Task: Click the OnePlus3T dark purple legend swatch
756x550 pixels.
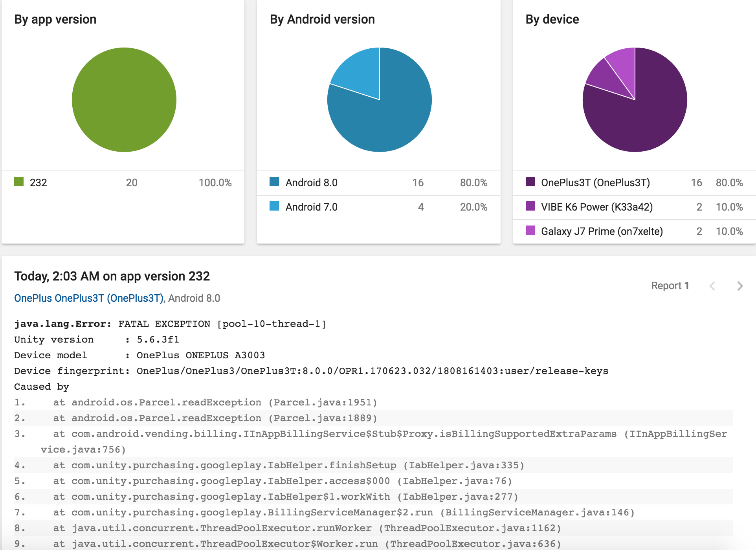Action: (x=530, y=181)
